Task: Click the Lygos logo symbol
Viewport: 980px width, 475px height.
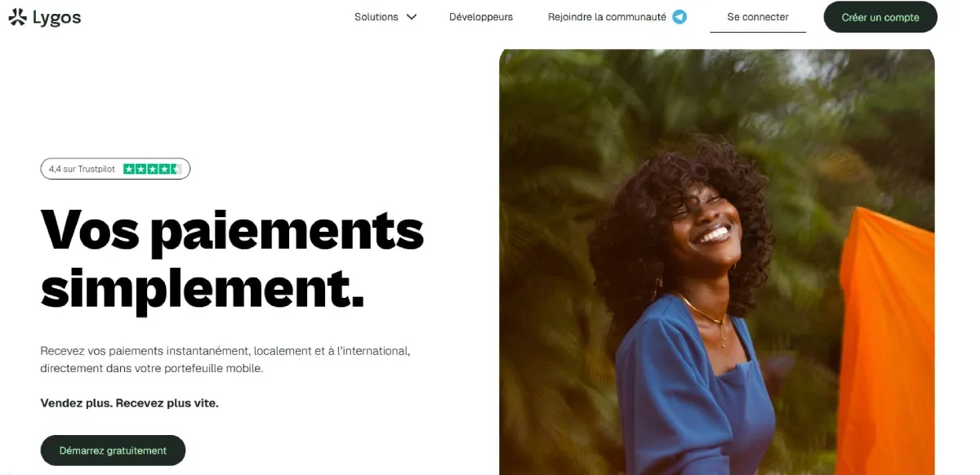Action: (x=17, y=16)
